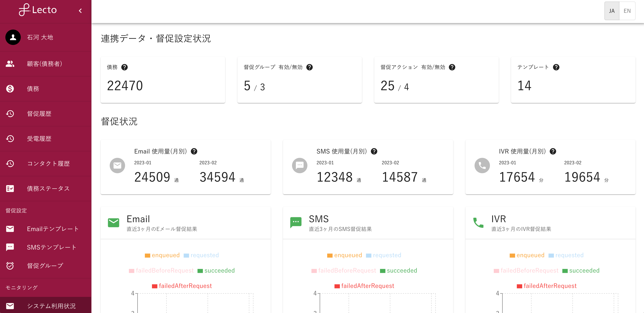Click red failedAfterRequest swatch in IVR legend
Viewport: 644px width, 313px height.
pyautogui.click(x=520, y=286)
